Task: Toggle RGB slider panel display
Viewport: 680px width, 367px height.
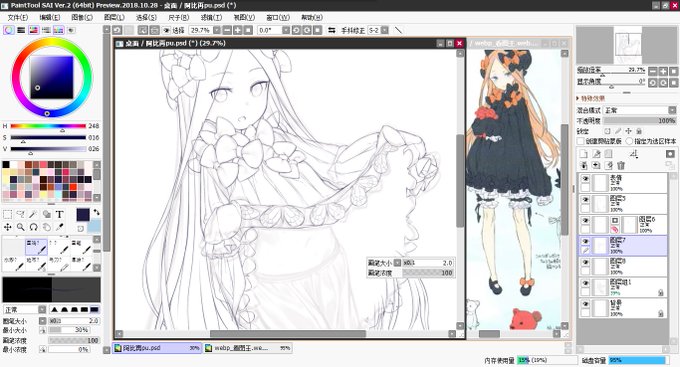Action: tap(21, 30)
